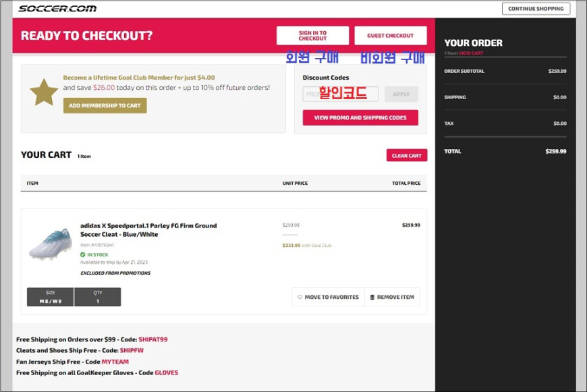This screenshot has height=392, width=587.
Task: Select the SHIPAT99 promo code
Action: [x=153, y=339]
